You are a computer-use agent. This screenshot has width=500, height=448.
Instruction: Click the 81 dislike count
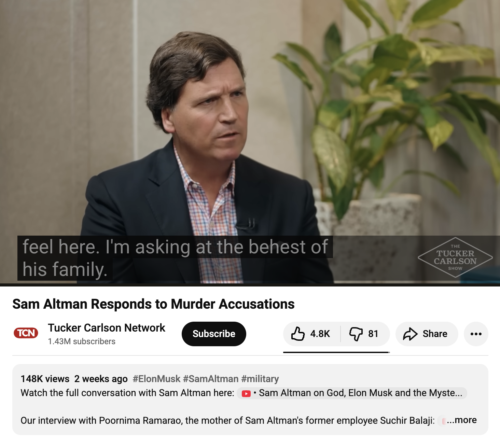coord(373,334)
